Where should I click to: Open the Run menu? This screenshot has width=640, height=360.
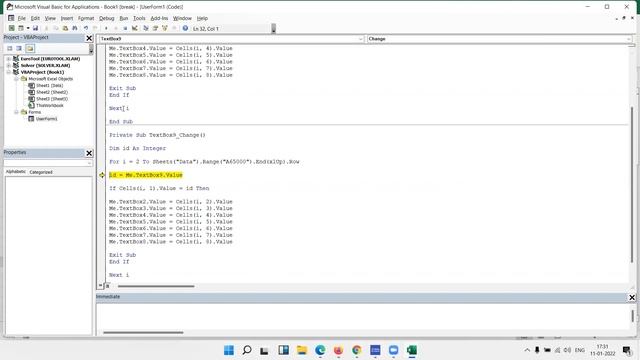(124, 18)
